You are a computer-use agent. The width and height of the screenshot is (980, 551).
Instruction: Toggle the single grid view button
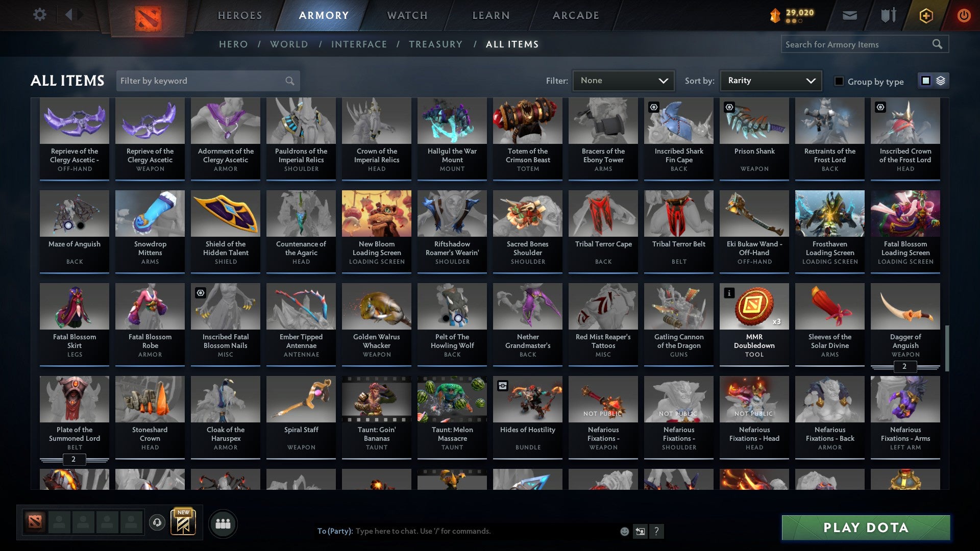[925, 81]
